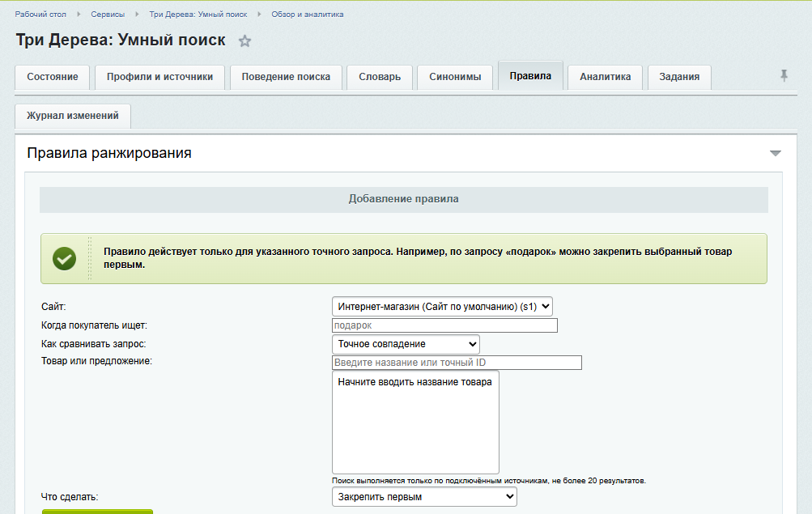Click the Товар или предложение: label

click(x=96, y=361)
